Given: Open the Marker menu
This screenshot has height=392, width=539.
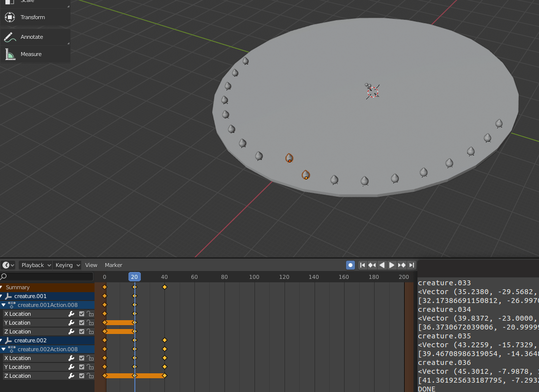Looking at the screenshot, I should [114, 265].
